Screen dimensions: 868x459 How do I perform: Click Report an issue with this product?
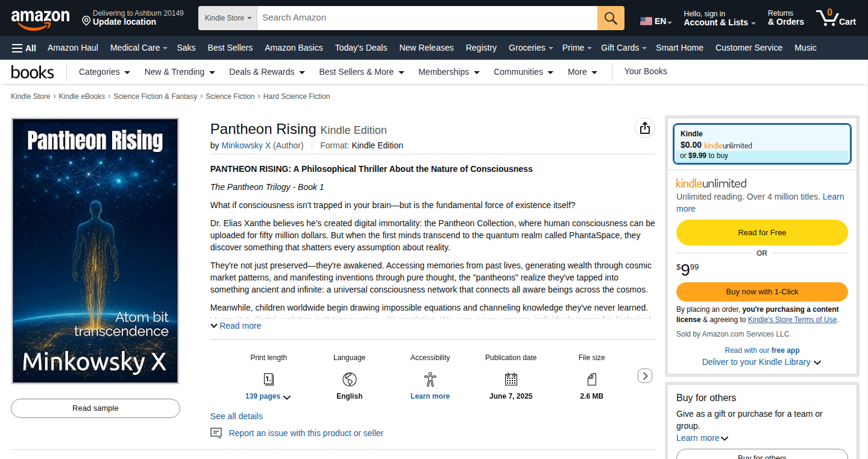pos(306,433)
